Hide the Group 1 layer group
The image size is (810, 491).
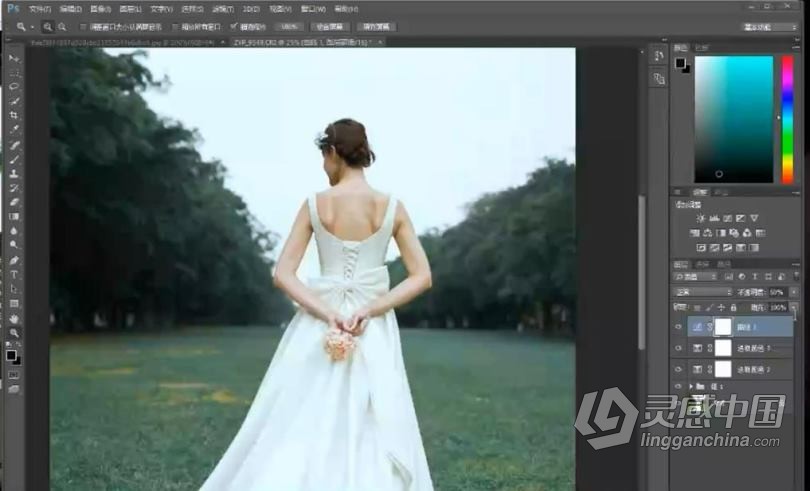(679, 387)
